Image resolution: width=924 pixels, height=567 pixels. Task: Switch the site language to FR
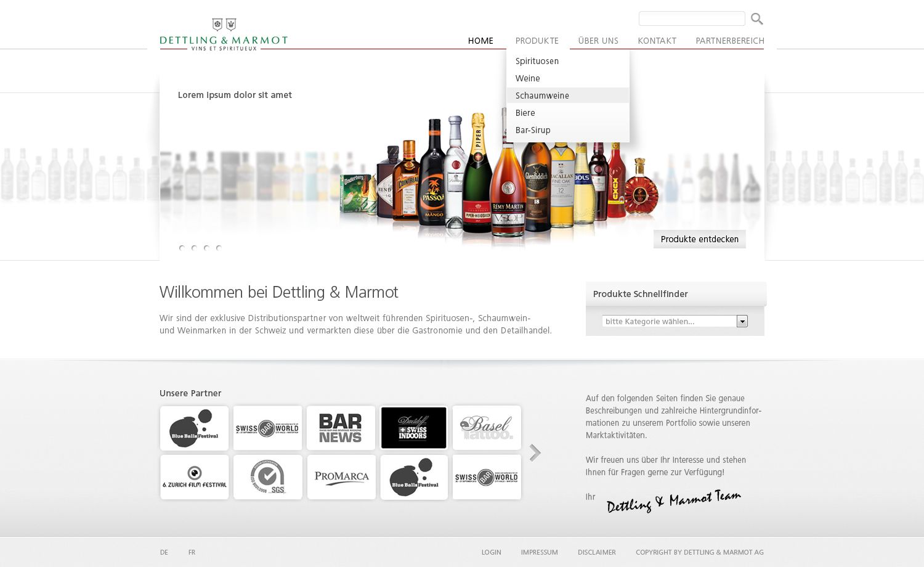pyautogui.click(x=192, y=552)
